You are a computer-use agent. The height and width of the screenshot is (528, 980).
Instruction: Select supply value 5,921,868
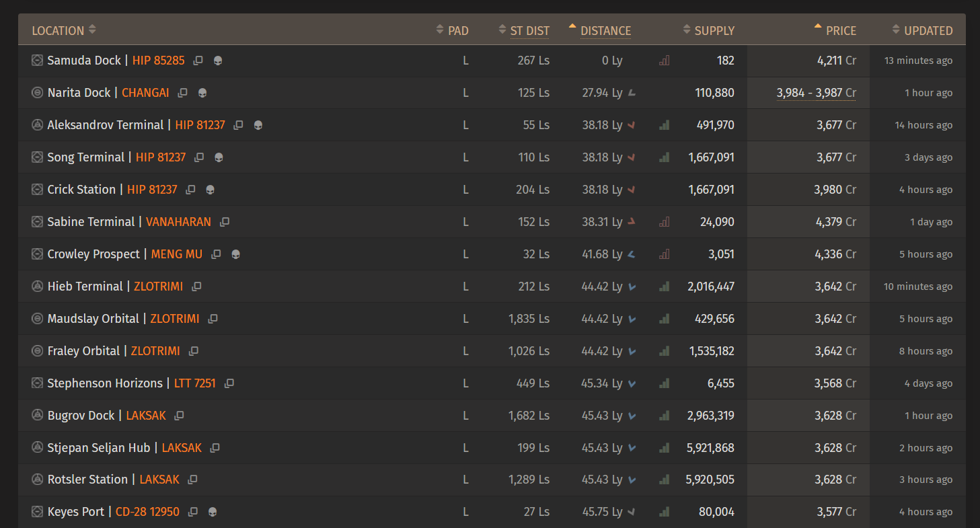(710, 448)
